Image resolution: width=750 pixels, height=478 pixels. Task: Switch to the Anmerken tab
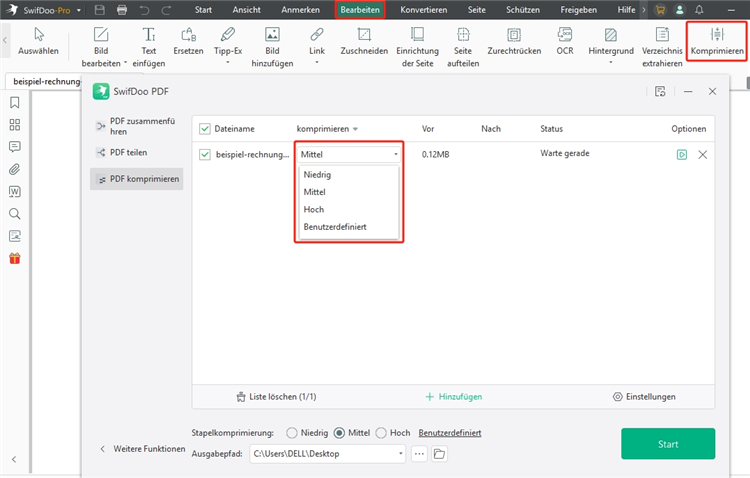[300, 10]
